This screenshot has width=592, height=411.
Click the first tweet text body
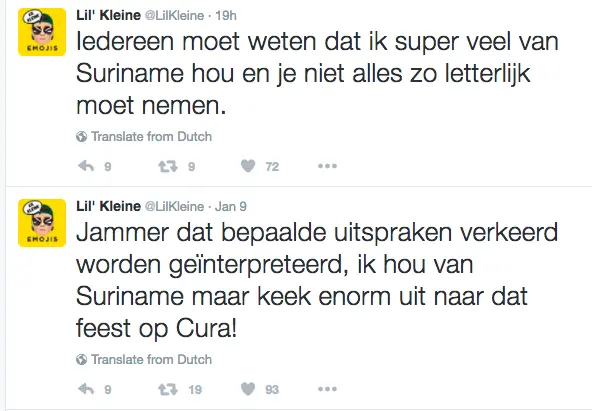pos(317,73)
